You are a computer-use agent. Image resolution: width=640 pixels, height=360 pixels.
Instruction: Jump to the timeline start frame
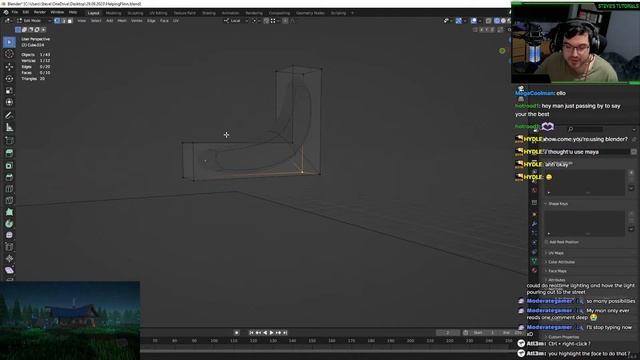(x=251, y=333)
